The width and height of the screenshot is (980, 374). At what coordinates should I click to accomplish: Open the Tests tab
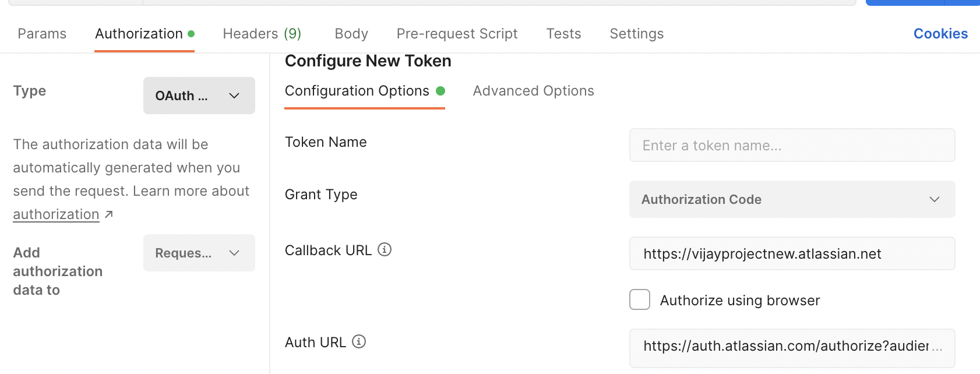[563, 34]
